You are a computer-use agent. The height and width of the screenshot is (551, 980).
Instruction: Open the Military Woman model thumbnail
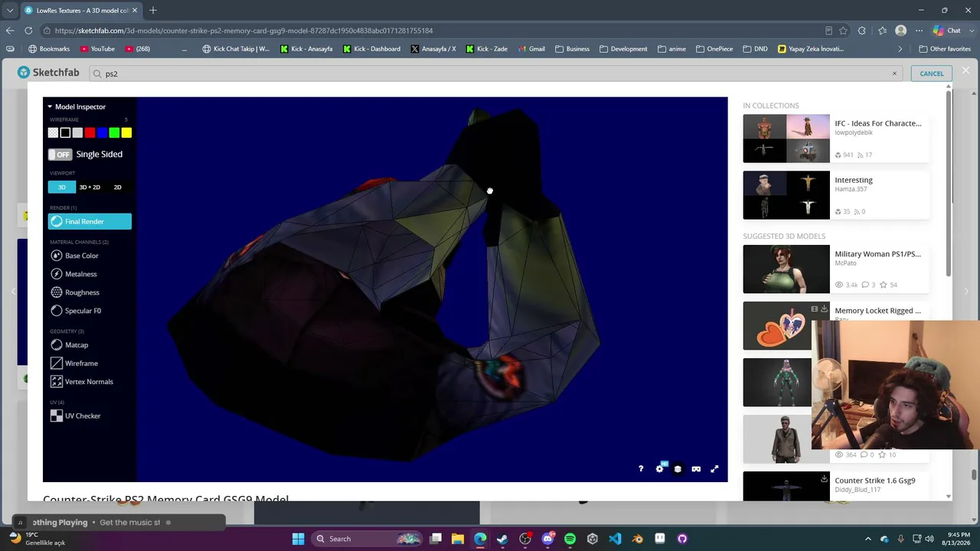coord(786,269)
